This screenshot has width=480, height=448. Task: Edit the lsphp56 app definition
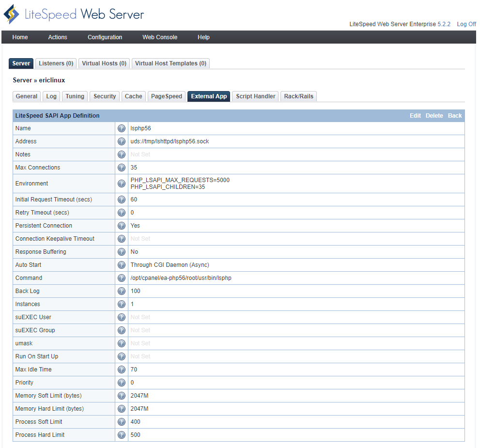pyautogui.click(x=415, y=115)
